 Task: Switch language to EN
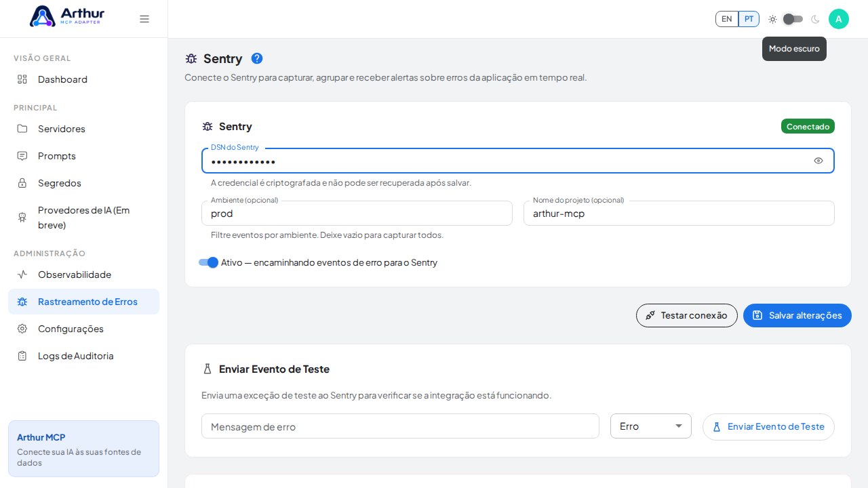click(727, 19)
